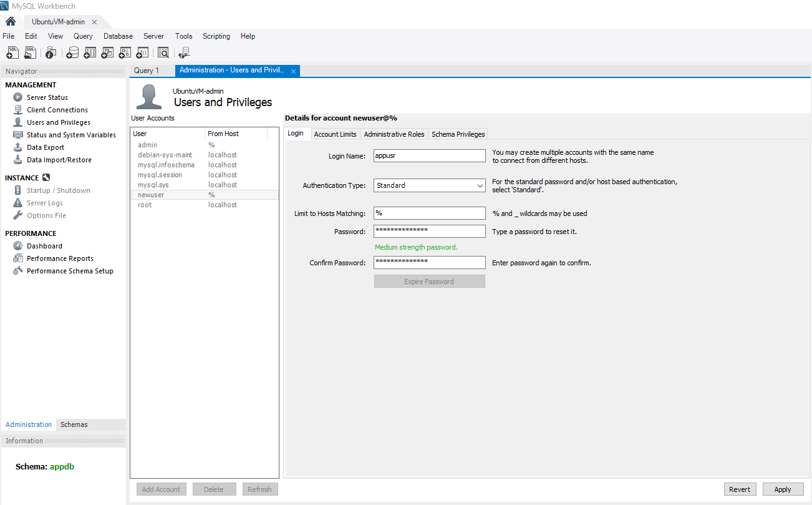Switch to the Schema Privileges tab
The width and height of the screenshot is (812, 505).
tap(458, 134)
